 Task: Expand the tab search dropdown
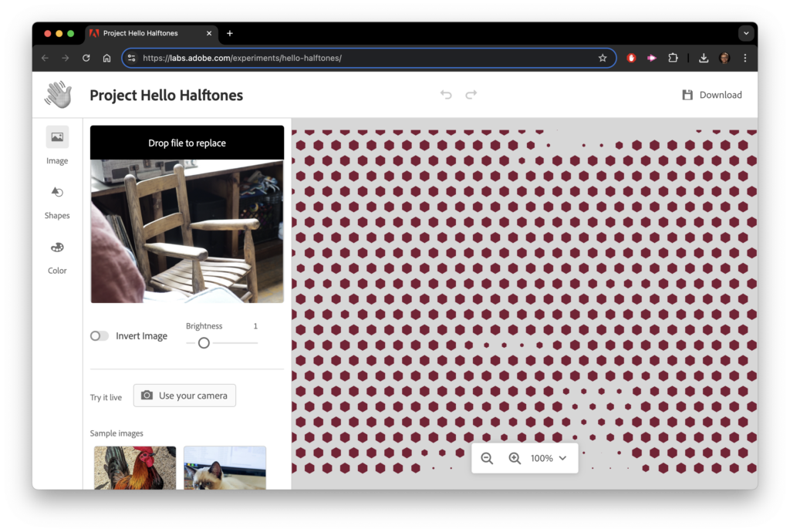click(x=746, y=33)
